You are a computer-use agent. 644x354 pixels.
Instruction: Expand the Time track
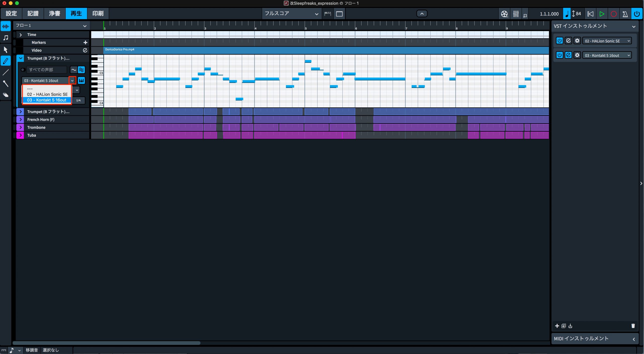(21, 35)
